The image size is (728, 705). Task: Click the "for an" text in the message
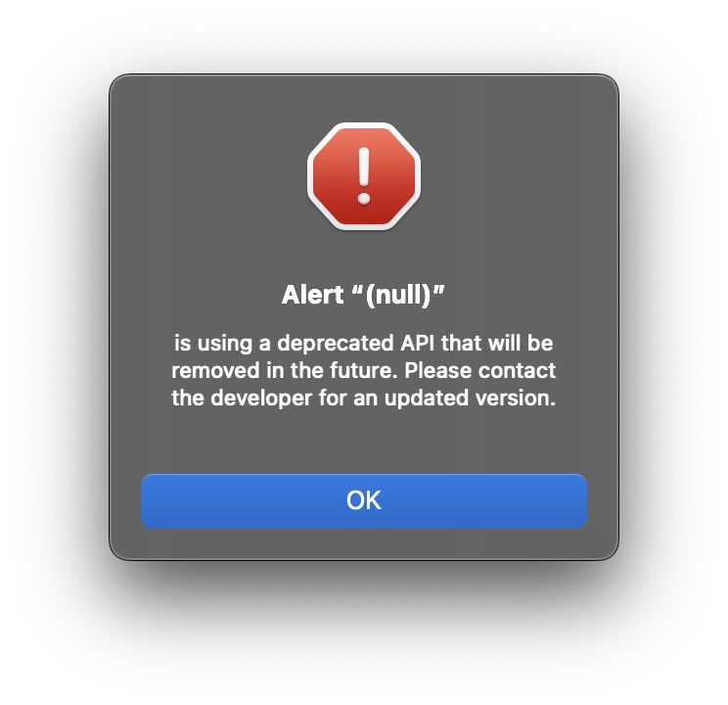347,398
